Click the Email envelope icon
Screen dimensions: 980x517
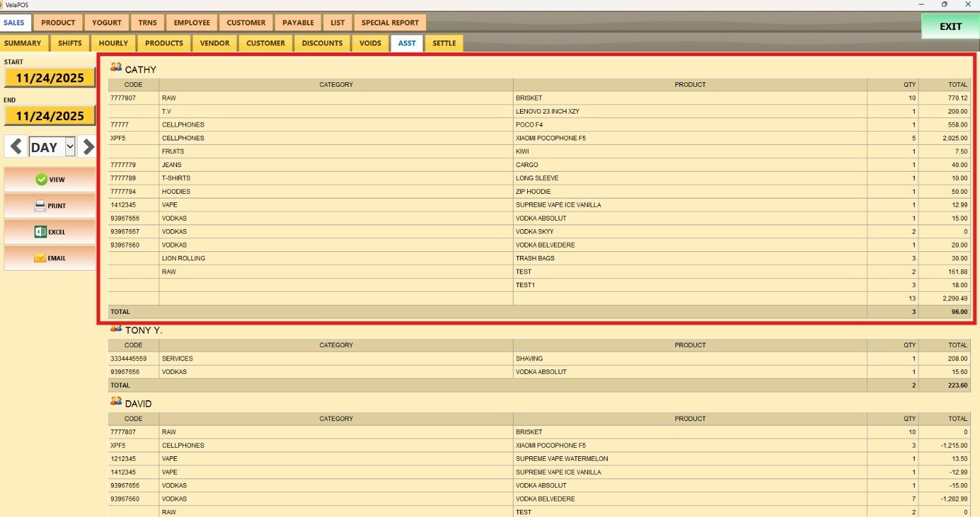point(40,258)
